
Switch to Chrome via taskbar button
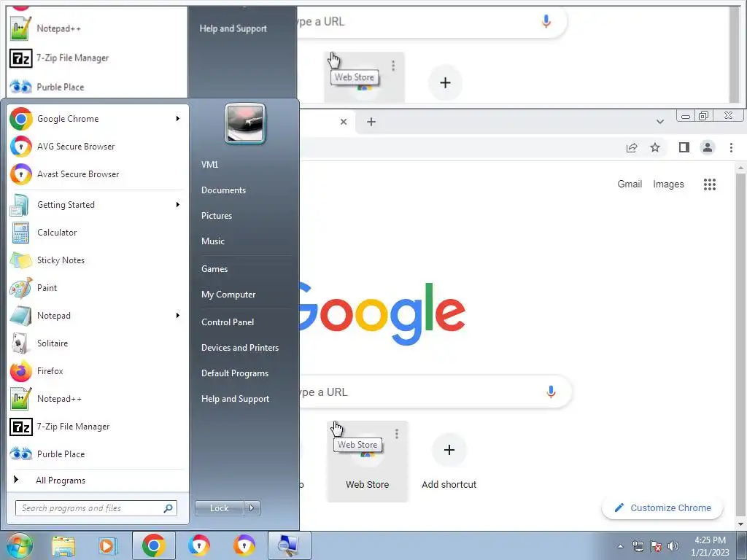[x=153, y=545]
